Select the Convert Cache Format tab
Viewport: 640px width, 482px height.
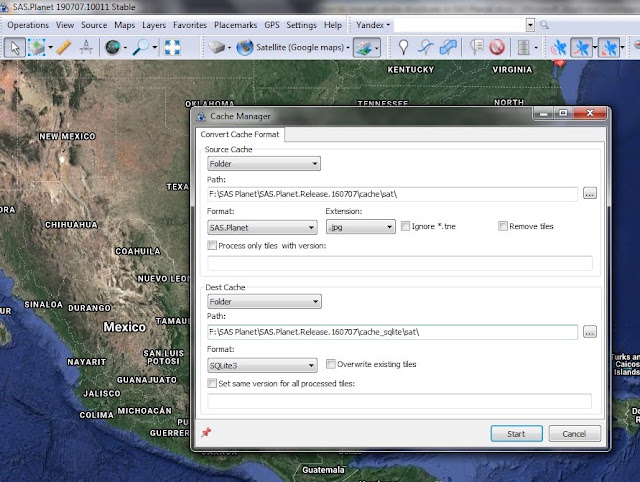click(x=240, y=134)
